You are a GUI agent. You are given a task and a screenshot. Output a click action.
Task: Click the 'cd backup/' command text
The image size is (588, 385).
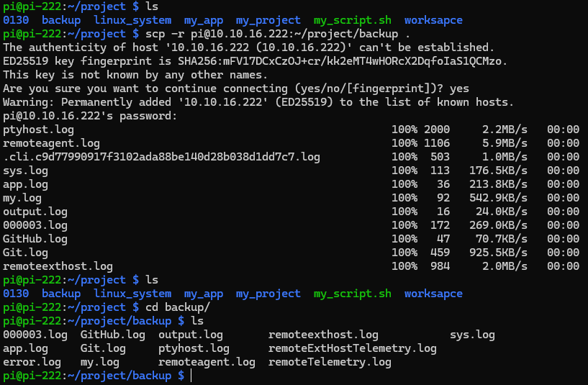click(x=178, y=307)
